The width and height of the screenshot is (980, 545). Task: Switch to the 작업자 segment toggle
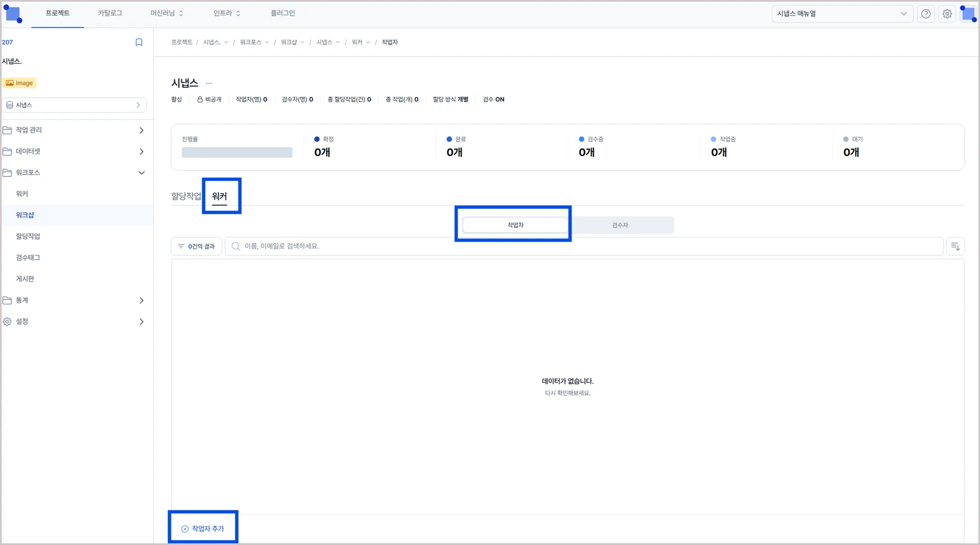tap(515, 225)
